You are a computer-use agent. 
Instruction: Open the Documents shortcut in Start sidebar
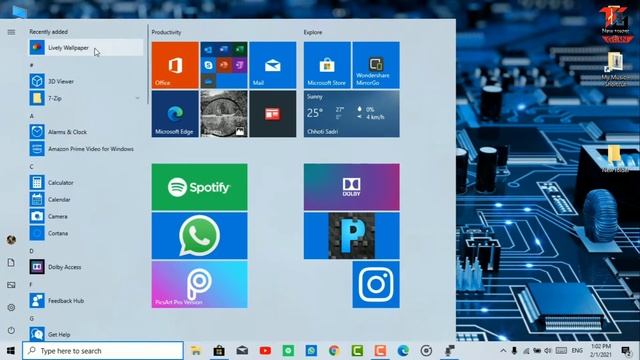[11, 262]
